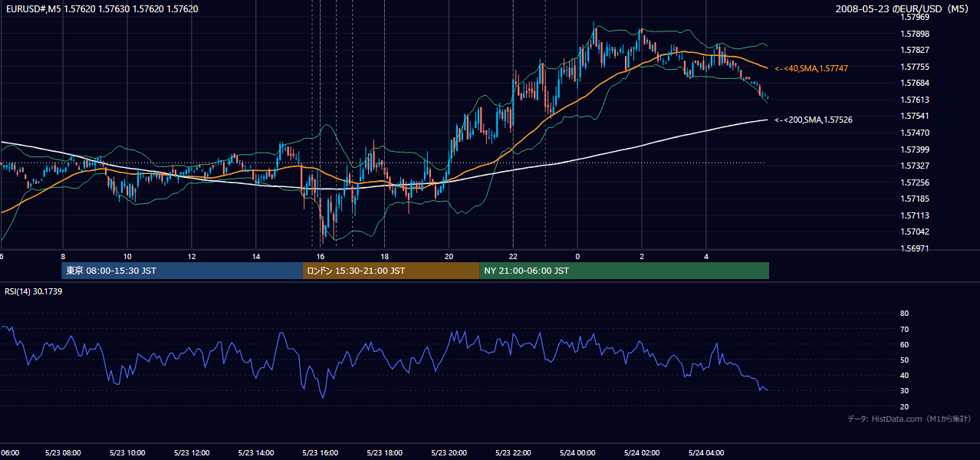Viewport: 980px width, 460px height.
Task: Click the RSI 20 level label
Action: [904, 406]
